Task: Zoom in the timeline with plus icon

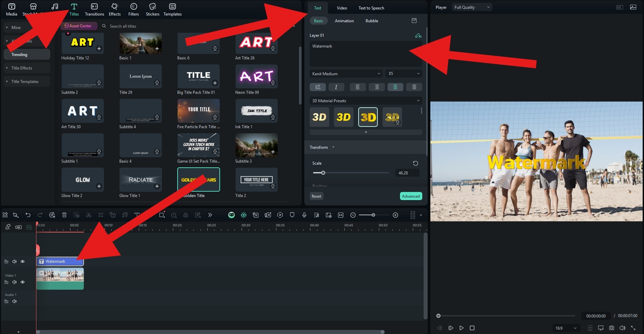Action: (396, 215)
